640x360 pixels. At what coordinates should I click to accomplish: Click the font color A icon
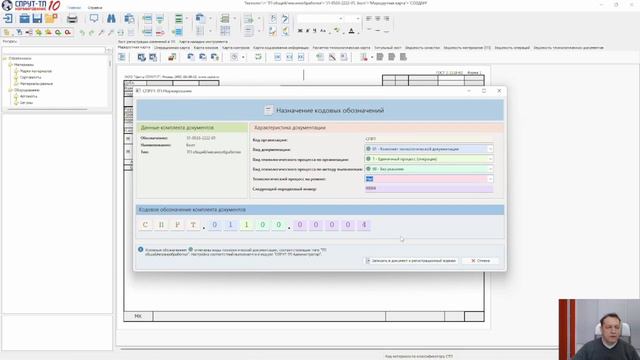click(351, 31)
